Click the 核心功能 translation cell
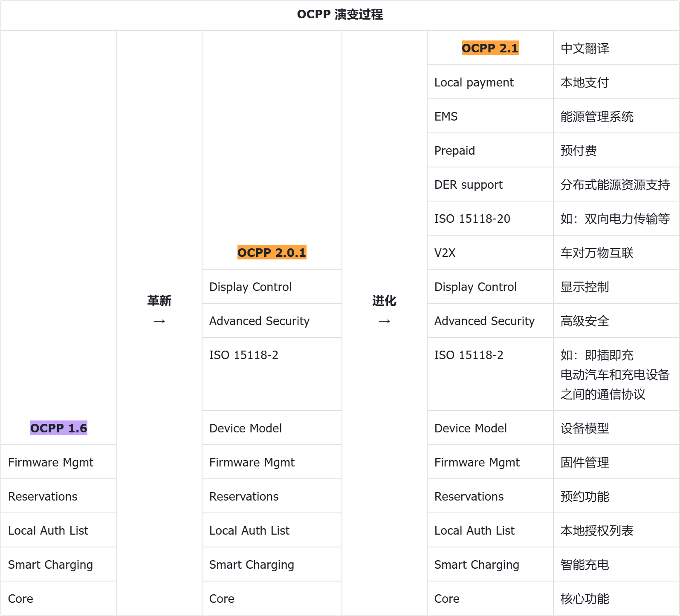Viewport: 680px width, 616px height. [x=585, y=599]
